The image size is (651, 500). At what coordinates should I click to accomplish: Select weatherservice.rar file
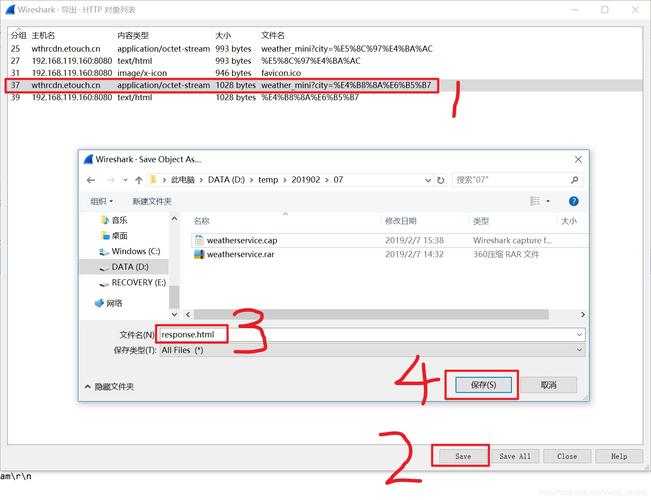pos(240,254)
